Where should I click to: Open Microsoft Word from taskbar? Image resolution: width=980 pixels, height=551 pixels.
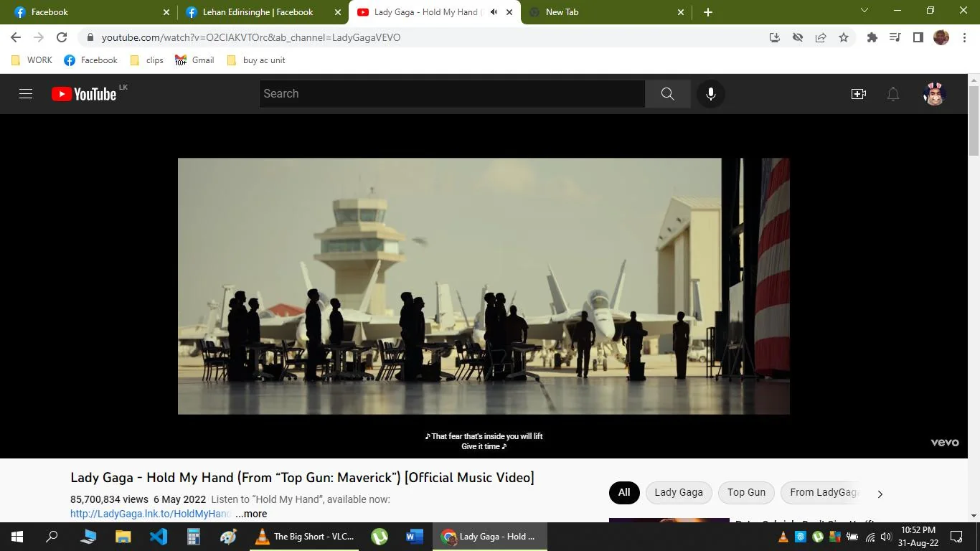point(415,537)
